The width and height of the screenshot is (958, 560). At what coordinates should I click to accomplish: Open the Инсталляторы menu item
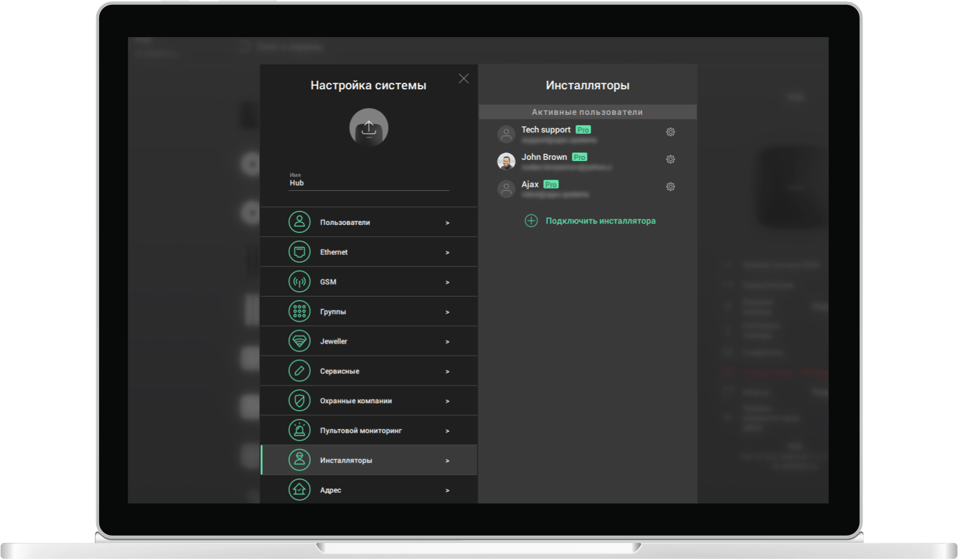point(346,461)
